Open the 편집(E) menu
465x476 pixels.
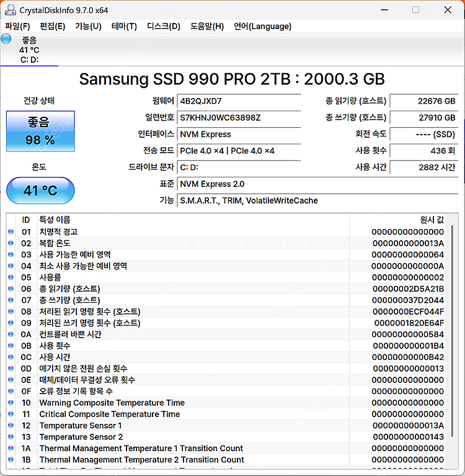[53, 27]
